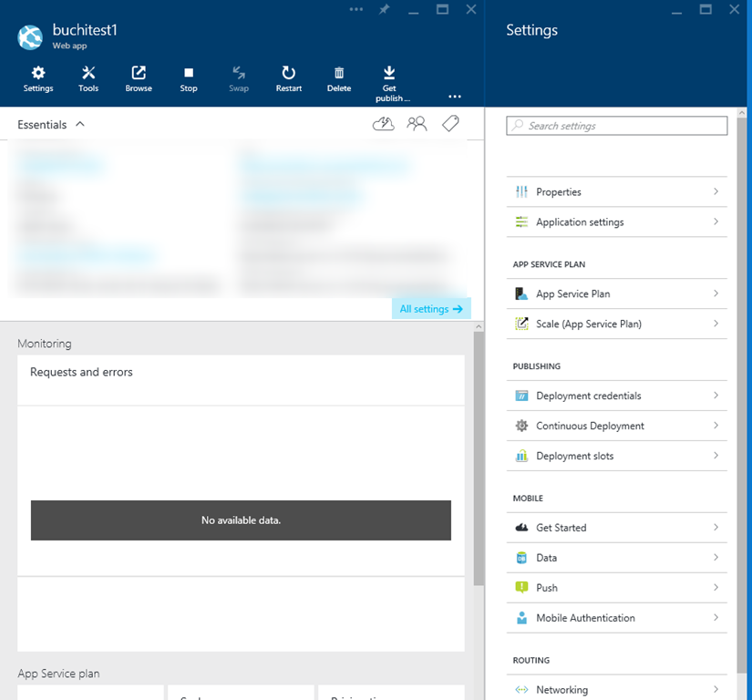Open Settings from the web app toolbar
Screen dimensions: 752x700
38,78
